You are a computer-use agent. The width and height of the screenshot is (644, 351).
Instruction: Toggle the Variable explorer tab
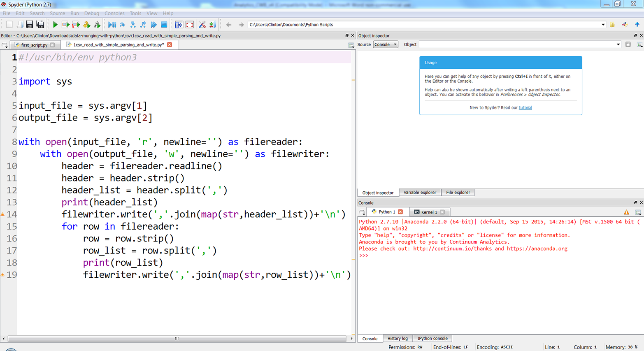(420, 192)
